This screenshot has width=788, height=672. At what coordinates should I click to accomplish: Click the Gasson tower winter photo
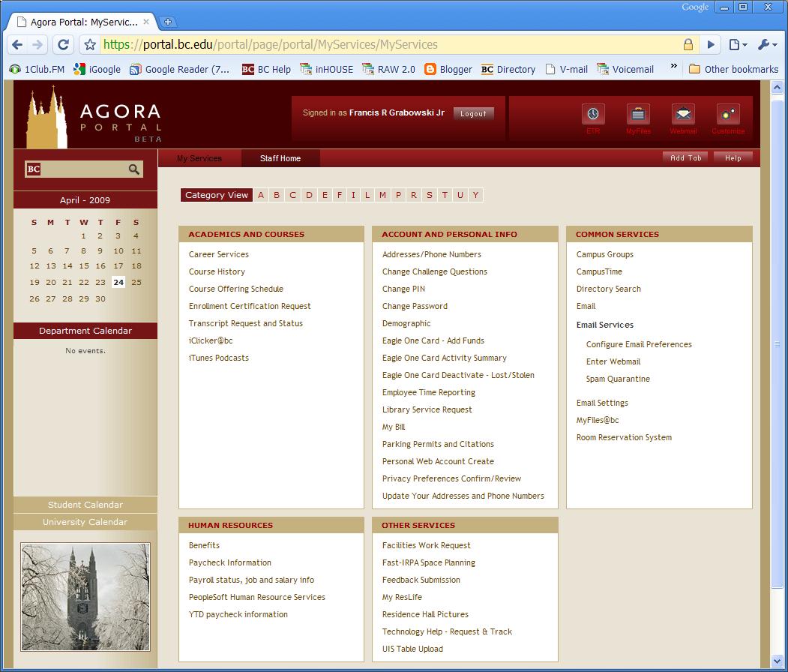tap(85, 596)
